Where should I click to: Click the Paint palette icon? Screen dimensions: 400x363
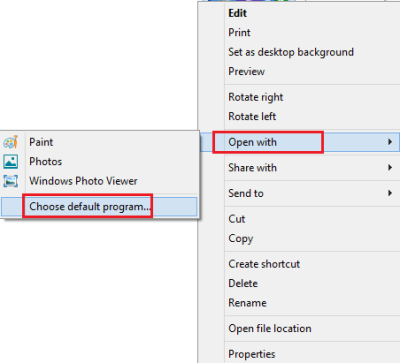coord(10,142)
